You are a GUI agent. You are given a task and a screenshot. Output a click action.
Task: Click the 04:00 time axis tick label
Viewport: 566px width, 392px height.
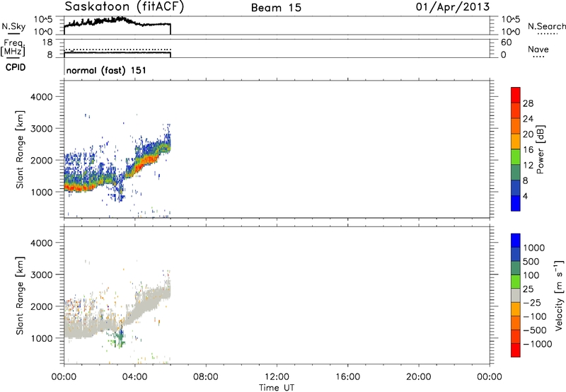(x=134, y=377)
